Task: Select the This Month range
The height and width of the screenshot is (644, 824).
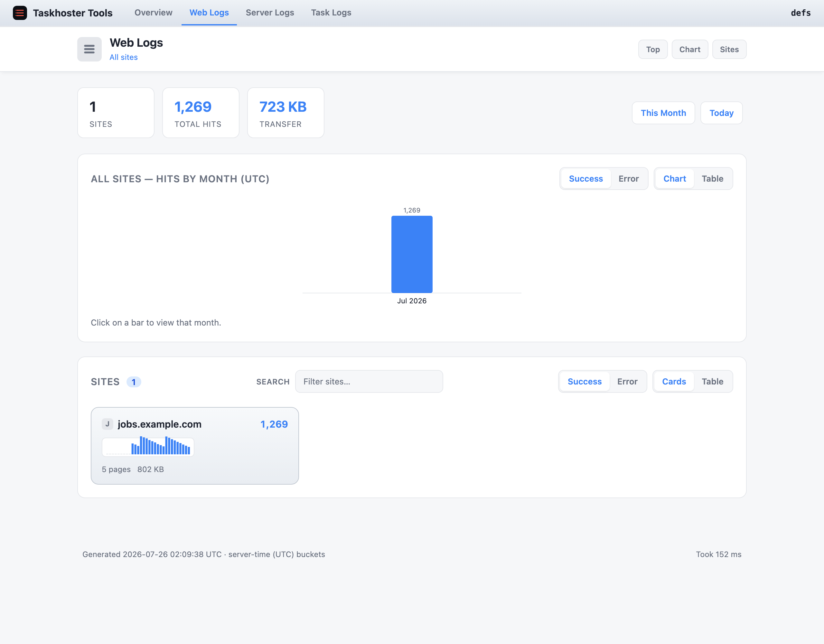Action: [663, 113]
